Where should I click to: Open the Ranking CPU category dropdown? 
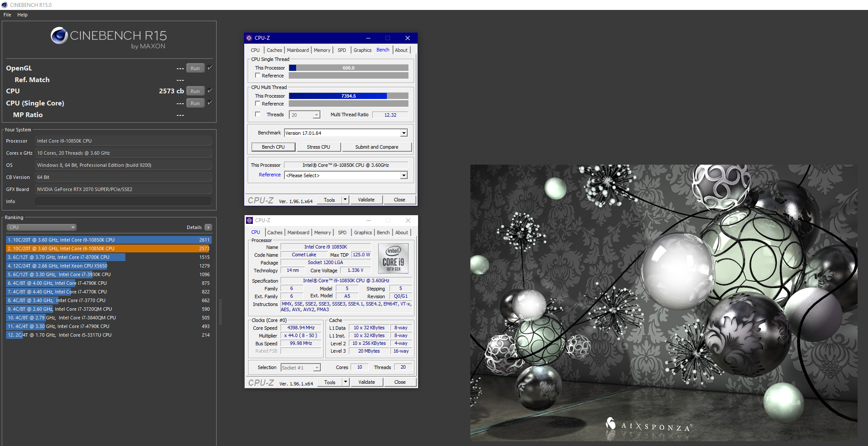[x=41, y=227]
